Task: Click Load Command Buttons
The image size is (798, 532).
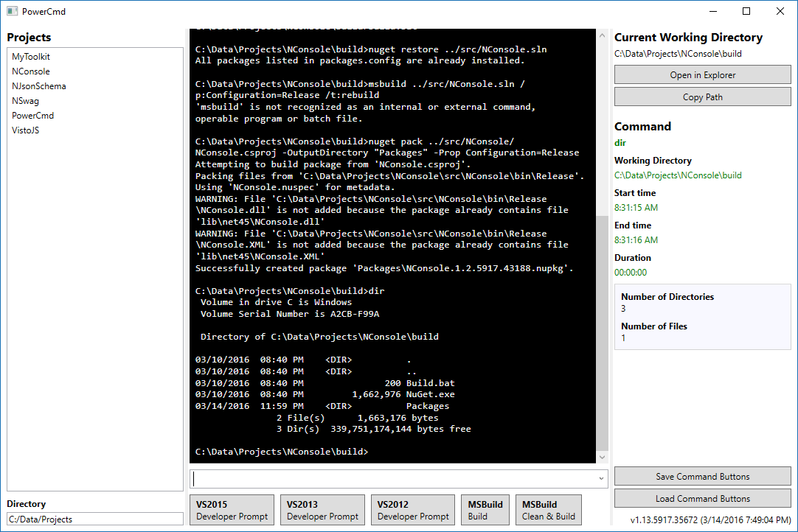Action: tap(703, 499)
